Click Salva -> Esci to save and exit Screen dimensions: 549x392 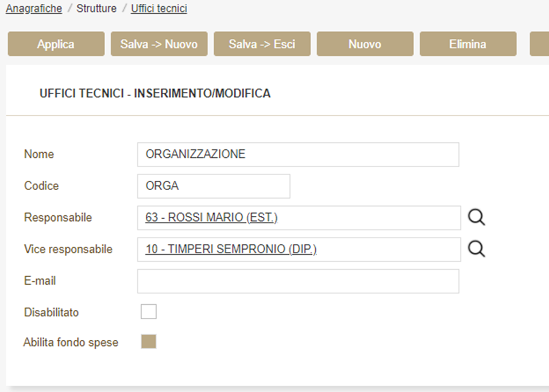click(x=262, y=44)
